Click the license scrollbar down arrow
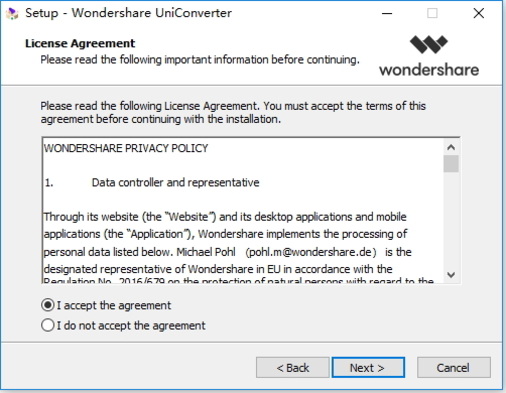This screenshot has height=393, width=506. (x=451, y=275)
